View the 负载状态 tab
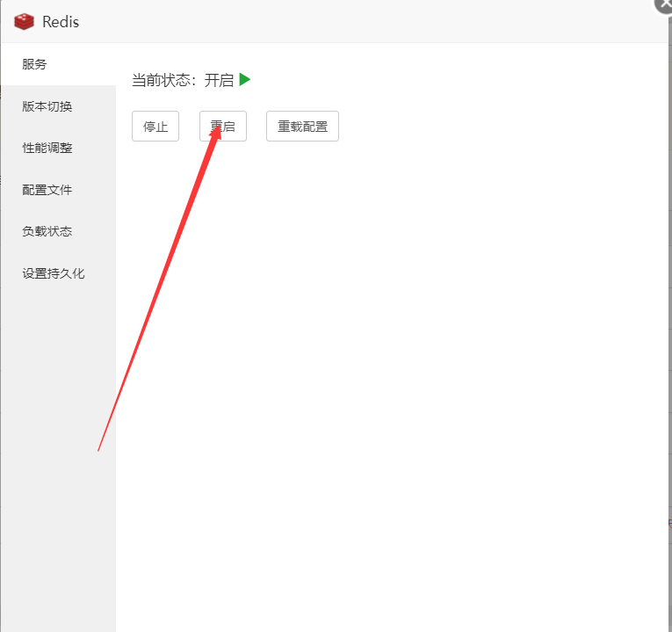The width and height of the screenshot is (672, 632). [58, 231]
